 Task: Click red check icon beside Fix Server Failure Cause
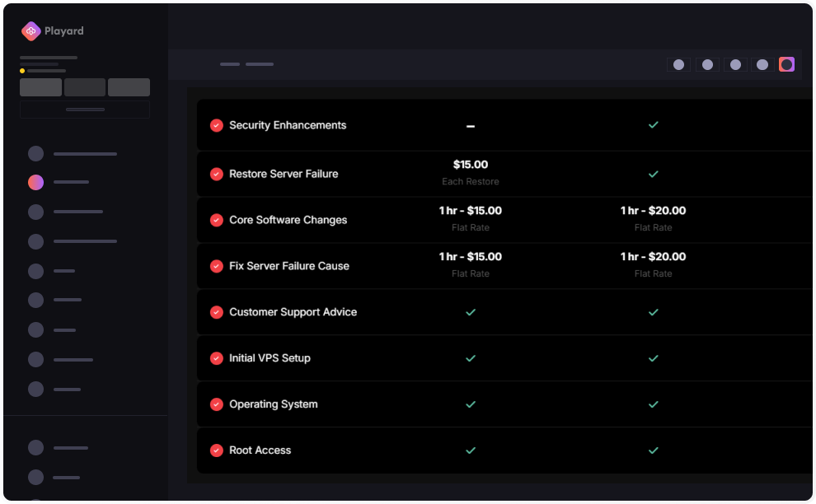(217, 266)
